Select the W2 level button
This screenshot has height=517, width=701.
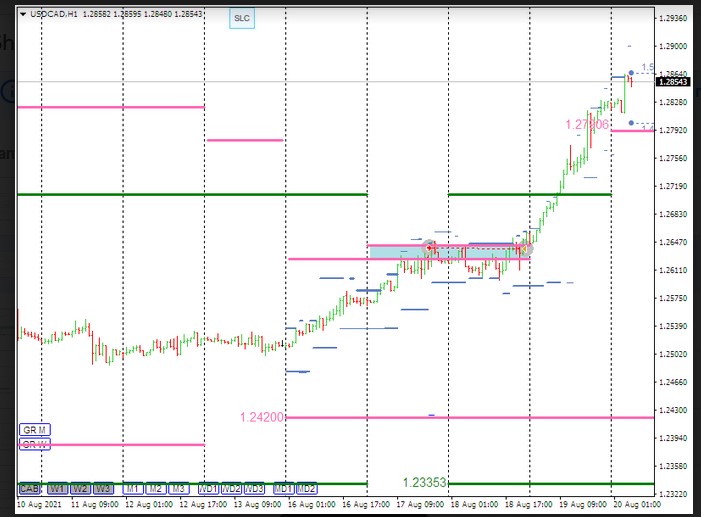point(80,488)
